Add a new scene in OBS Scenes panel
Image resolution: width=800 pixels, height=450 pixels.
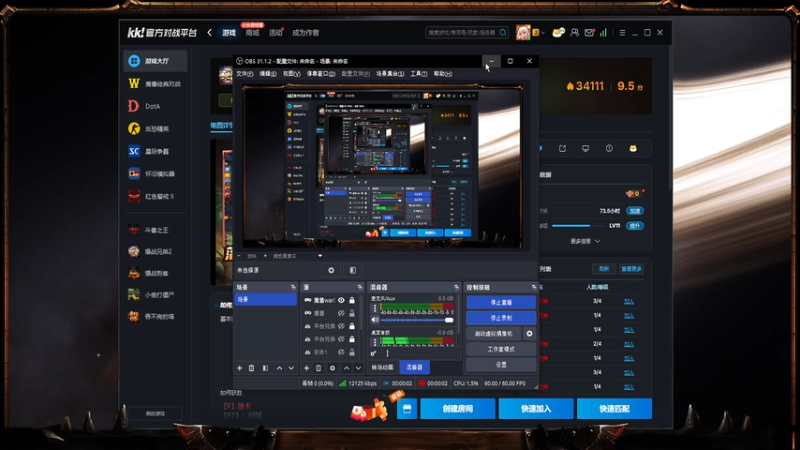tap(239, 368)
